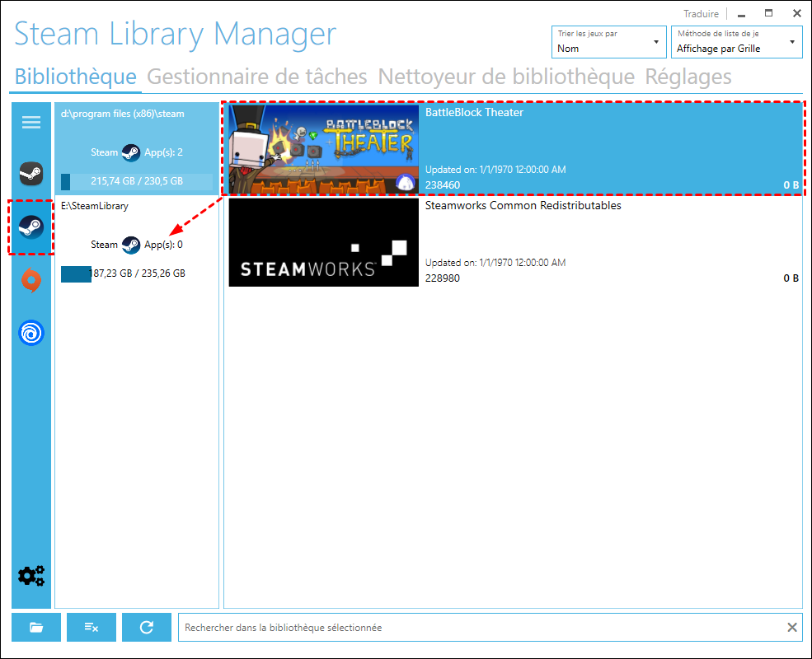Switch to Gestionnaire de tâches tab
This screenshot has width=812, height=659.
[257, 77]
